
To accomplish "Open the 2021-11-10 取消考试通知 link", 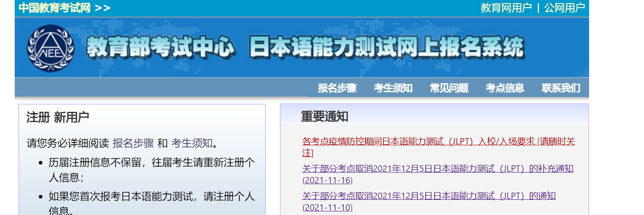I will (x=429, y=202).
